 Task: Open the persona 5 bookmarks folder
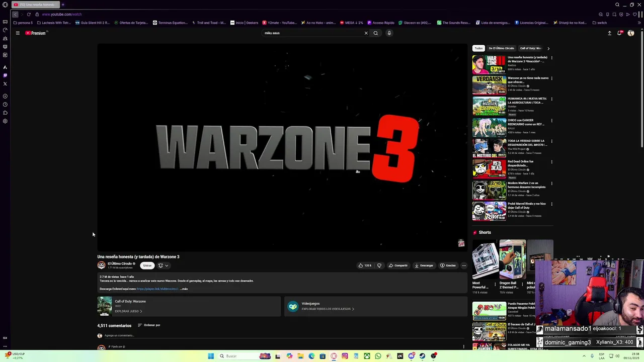pos(23,23)
